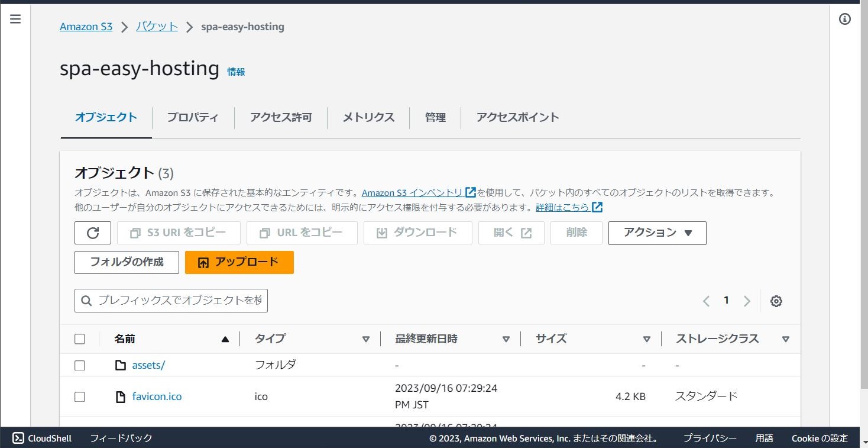
Task: Go to previous page arrow
Action: [706, 301]
